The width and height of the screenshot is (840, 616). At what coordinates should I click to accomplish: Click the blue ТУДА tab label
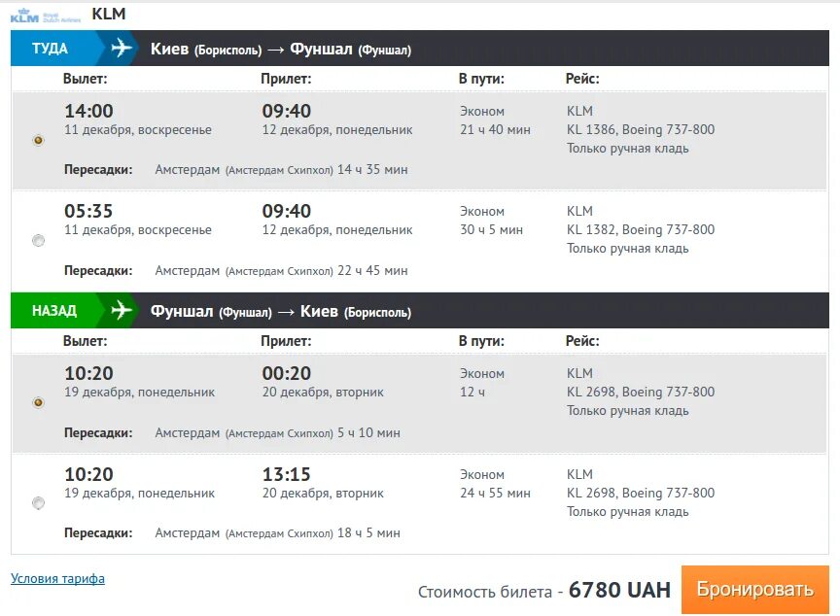[50, 49]
